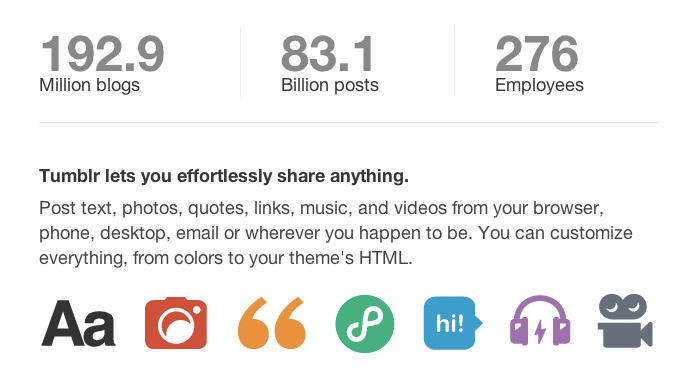Image resolution: width=680 pixels, height=383 pixels.
Task: Click the 192.9 blogs figure
Action: click(102, 54)
